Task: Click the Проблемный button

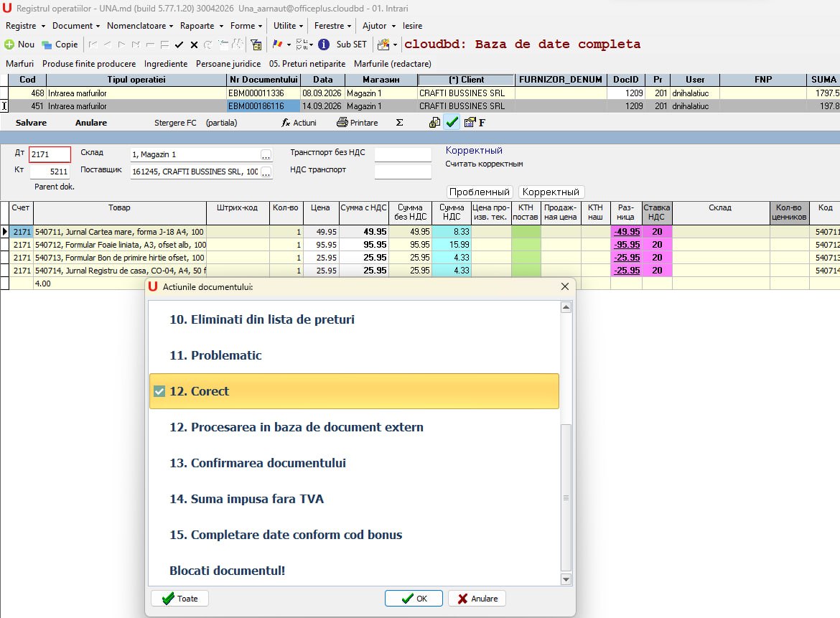Action: pyautogui.click(x=480, y=192)
